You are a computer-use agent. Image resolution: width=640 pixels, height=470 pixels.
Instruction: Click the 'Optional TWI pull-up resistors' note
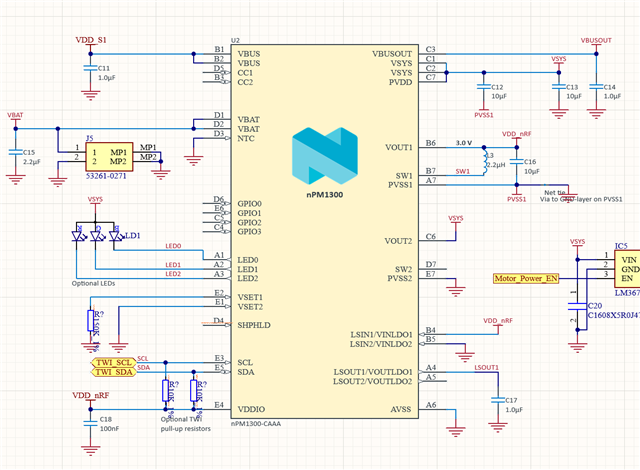click(x=186, y=424)
